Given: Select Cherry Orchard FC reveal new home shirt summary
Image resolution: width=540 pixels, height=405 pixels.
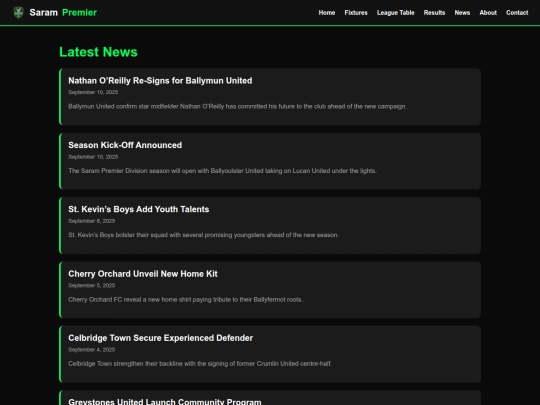Looking at the screenshot, I should 185,300.
